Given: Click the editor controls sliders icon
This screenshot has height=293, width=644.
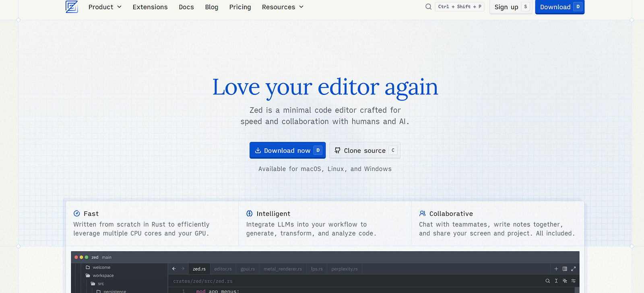Looking at the screenshot, I should [x=574, y=281].
